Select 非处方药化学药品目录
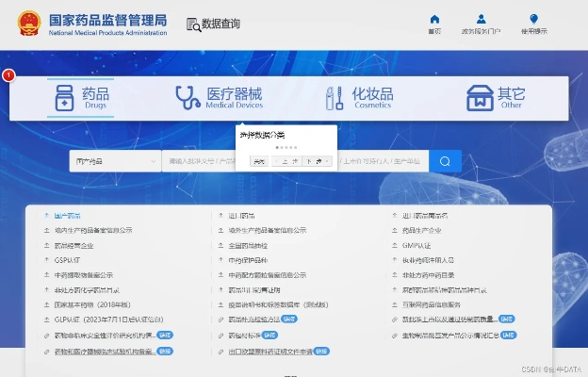Image resolution: width=588 pixels, height=377 pixels. [87, 290]
